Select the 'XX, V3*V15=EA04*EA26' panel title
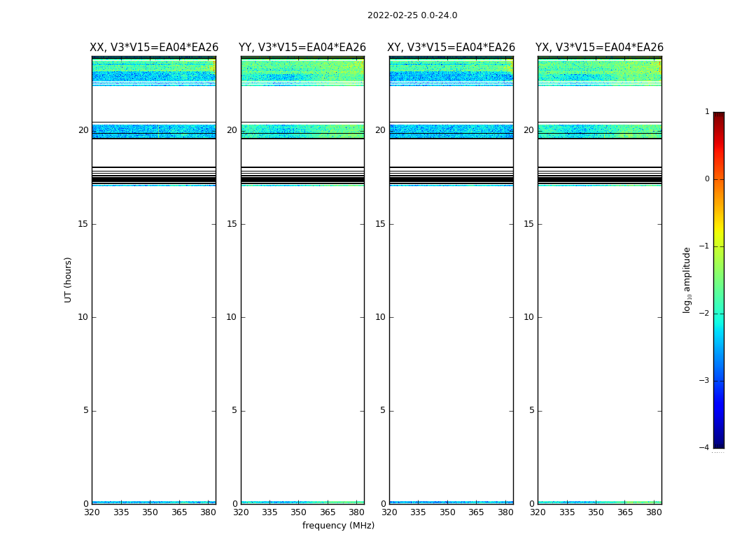 pos(154,48)
